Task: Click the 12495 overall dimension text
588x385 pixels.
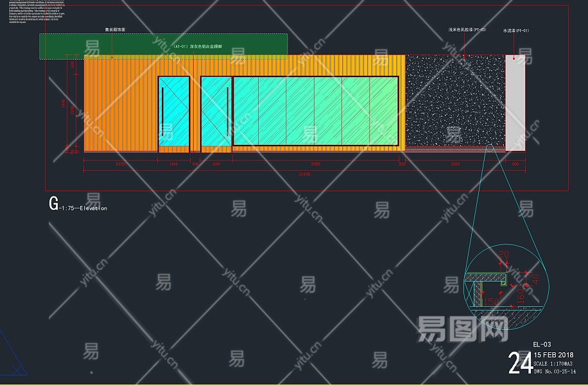Action: click(305, 174)
